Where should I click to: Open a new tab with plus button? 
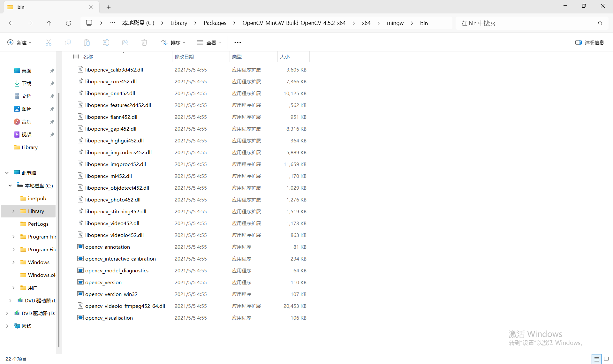(109, 7)
